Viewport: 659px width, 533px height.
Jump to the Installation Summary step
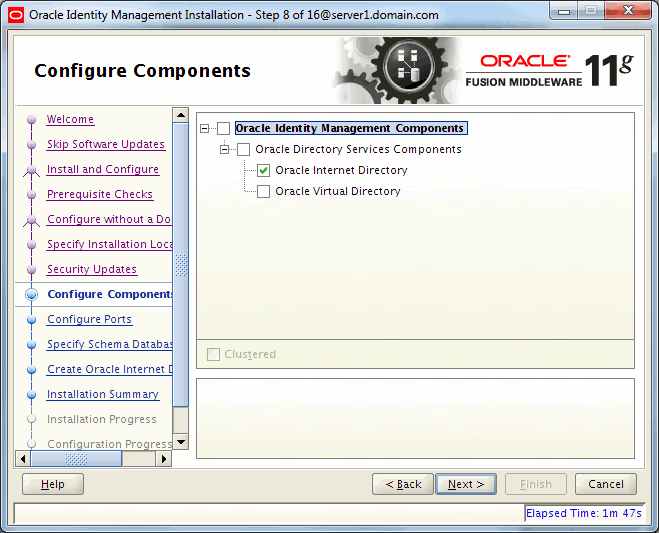coord(103,394)
